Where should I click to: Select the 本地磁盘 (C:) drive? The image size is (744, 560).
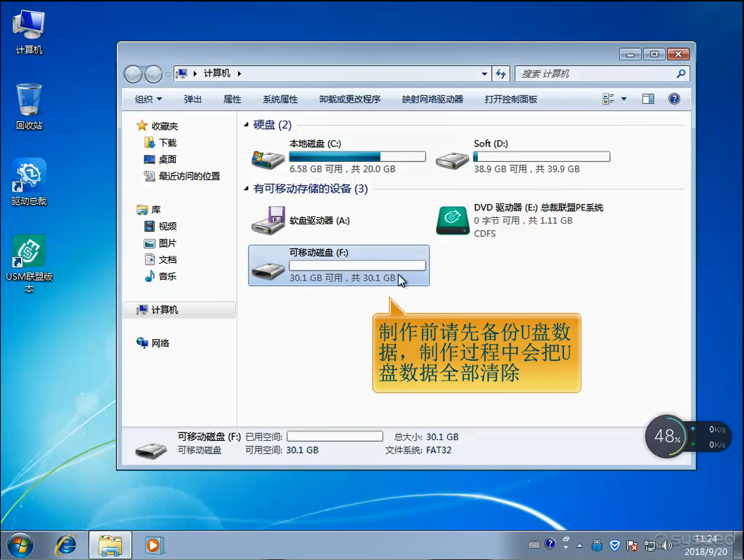(338, 156)
